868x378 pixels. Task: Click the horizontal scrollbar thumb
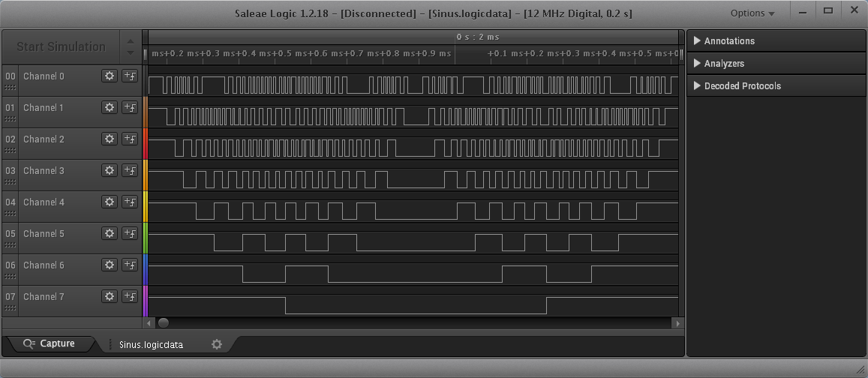[x=164, y=322]
